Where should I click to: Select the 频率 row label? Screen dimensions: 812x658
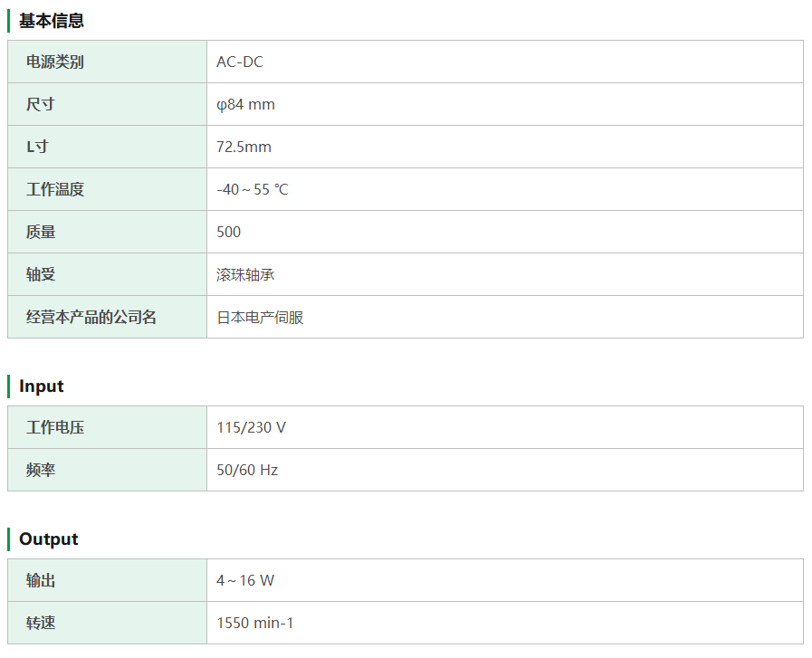click(x=41, y=470)
